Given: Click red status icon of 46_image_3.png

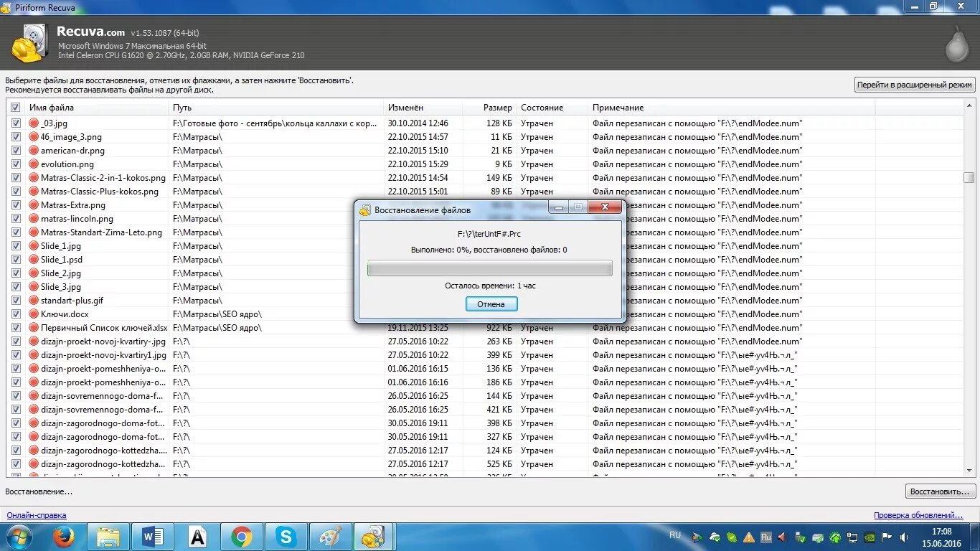Looking at the screenshot, I should pos(33,137).
